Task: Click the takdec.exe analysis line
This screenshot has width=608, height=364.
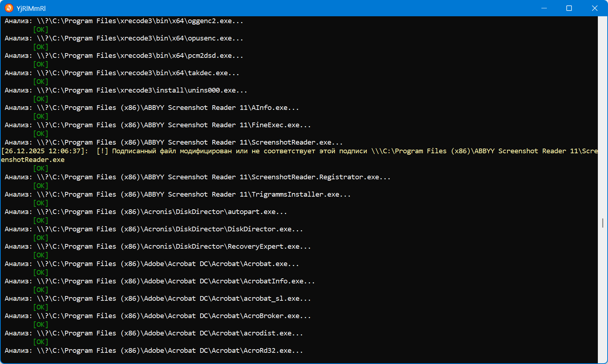Action: (122, 73)
